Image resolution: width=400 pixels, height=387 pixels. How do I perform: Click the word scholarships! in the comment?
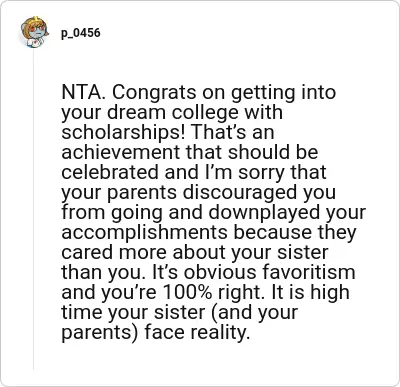click(x=123, y=132)
